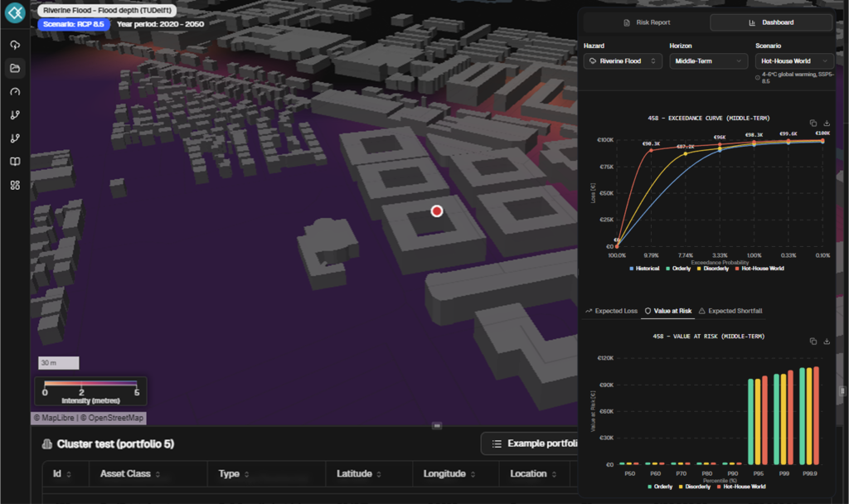Expand the Horizon dropdown showing Middle-Term
The image size is (849, 504).
[709, 61]
